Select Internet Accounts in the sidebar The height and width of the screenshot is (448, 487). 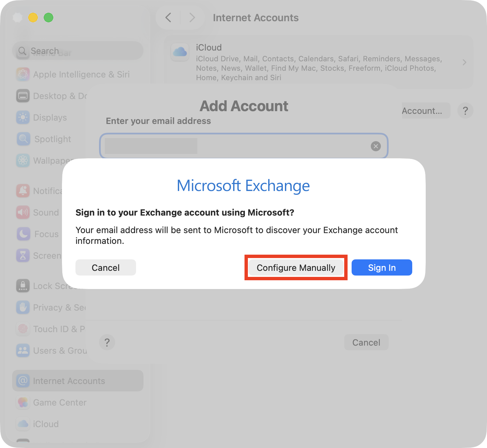coord(69,381)
